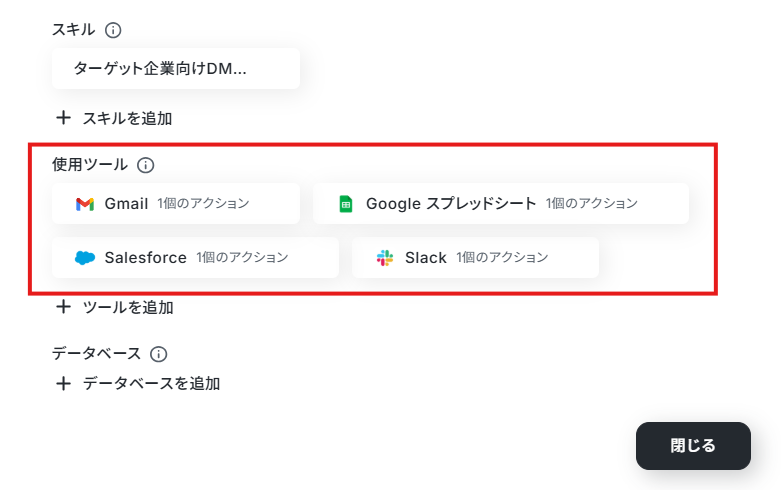Click the Gmail envelope icon
Image resolution: width=781 pixels, height=490 pixels.
click(85, 204)
